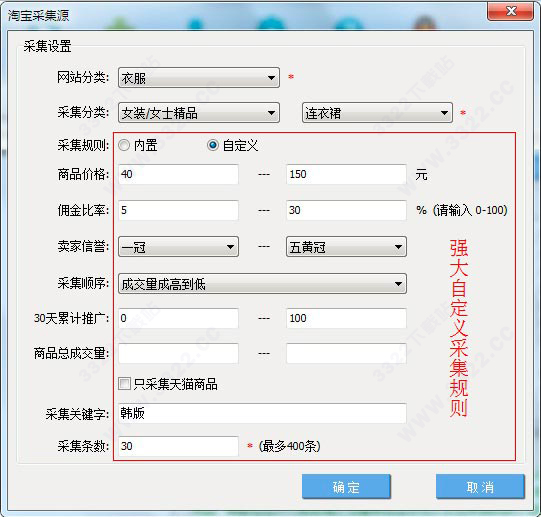Click the minimum 商品价格 field containing 40
The height and width of the screenshot is (517, 541).
coord(178,174)
